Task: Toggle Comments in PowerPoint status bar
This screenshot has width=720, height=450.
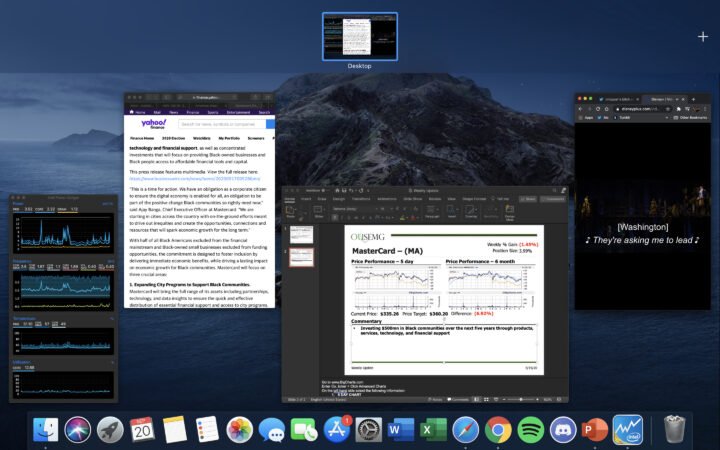Action: 458,399
